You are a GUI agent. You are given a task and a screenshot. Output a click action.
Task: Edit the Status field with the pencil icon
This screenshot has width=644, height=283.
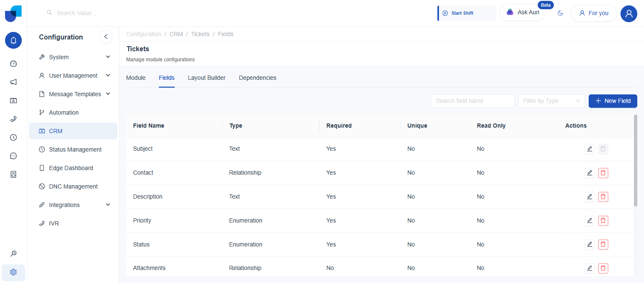tap(589, 244)
